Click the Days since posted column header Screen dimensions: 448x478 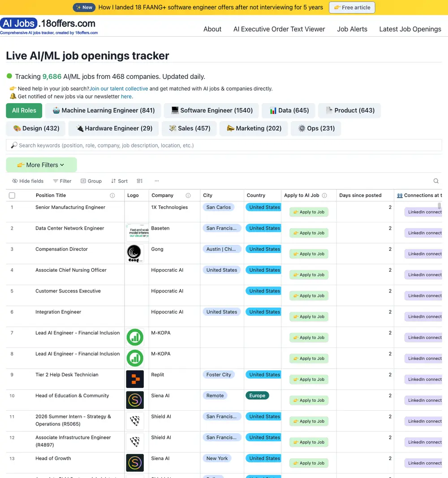(x=365, y=195)
